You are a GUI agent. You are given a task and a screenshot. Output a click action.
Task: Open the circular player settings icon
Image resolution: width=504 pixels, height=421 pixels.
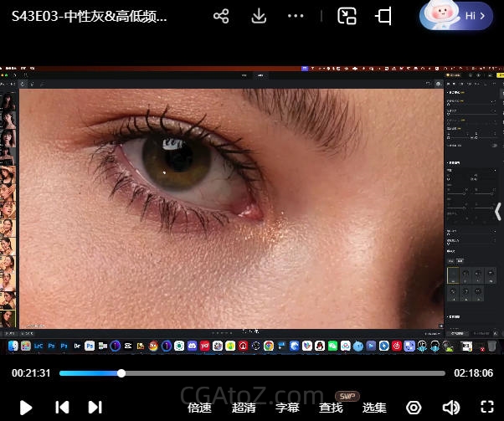tap(414, 408)
